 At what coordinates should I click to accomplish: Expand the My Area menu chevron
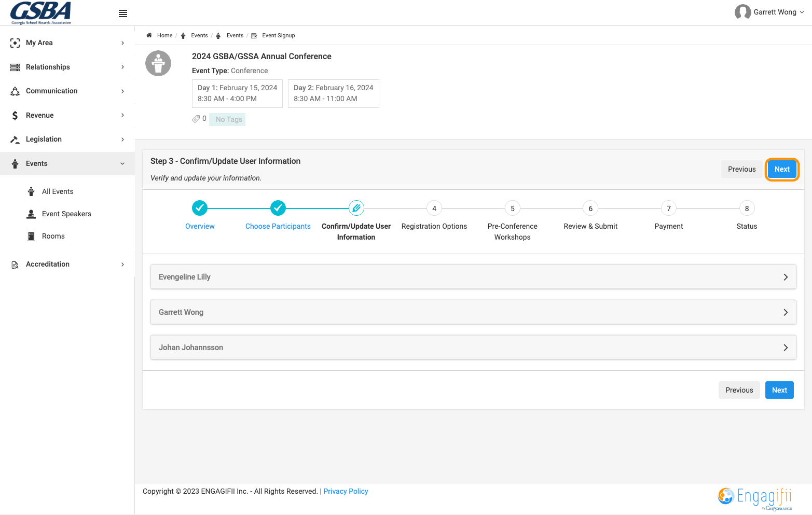click(x=122, y=43)
